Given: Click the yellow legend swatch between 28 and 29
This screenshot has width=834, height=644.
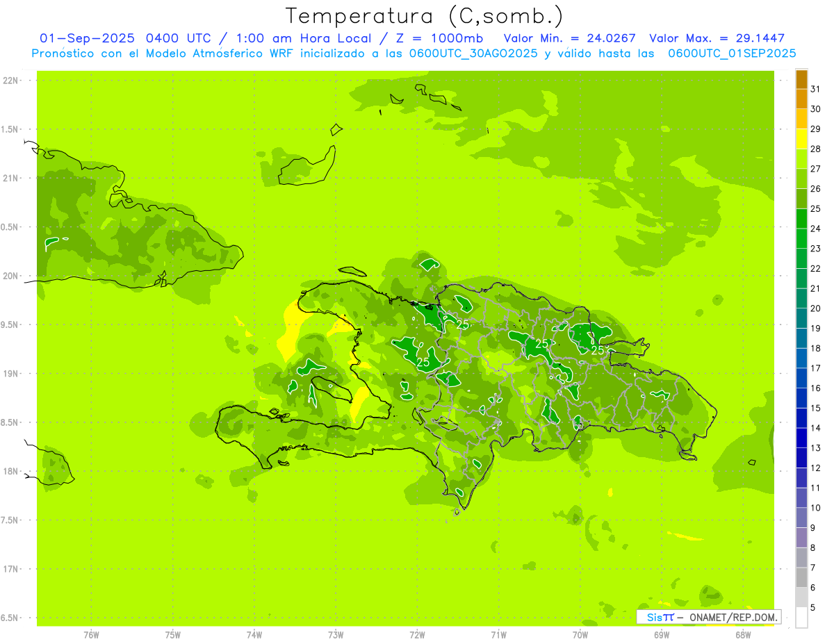Looking at the screenshot, I should tap(801, 139).
